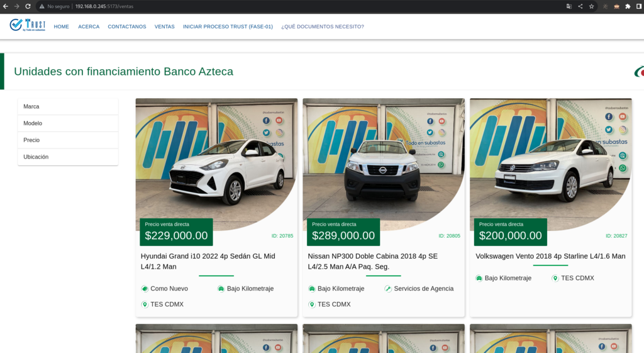Screen dimensions: 644x353
Task: Expand the Modelo filter
Action: (x=68, y=123)
